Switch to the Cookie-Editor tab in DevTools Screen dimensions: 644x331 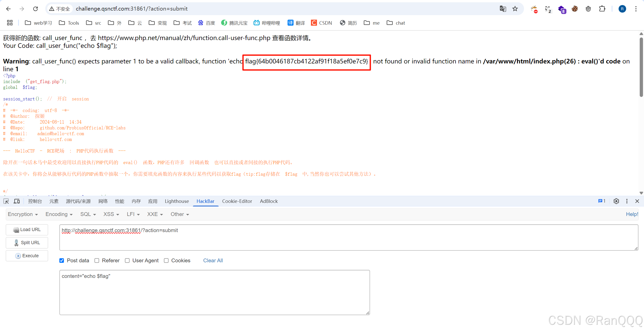point(237,201)
